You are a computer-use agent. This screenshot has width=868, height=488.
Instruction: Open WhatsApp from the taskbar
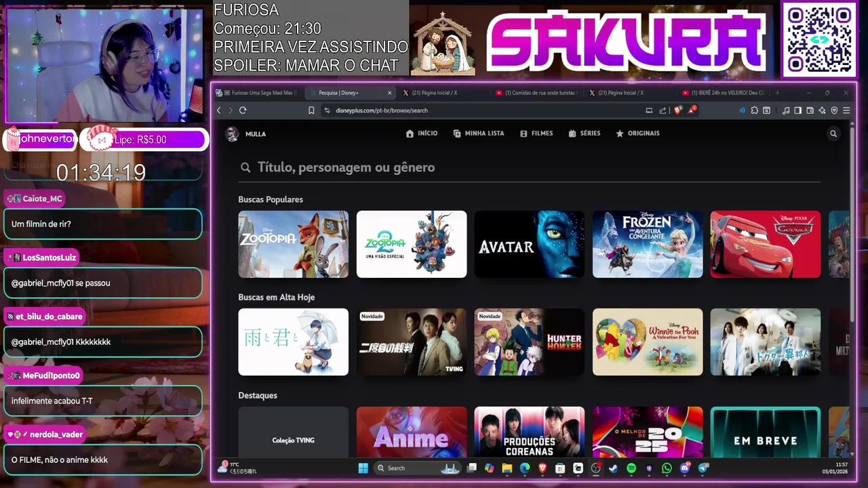click(x=667, y=468)
